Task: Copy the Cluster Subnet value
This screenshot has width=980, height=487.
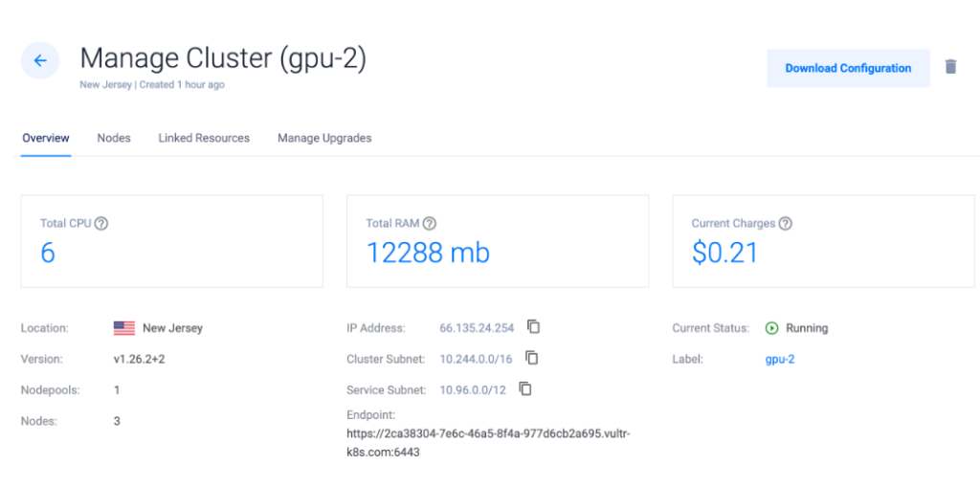Action: tap(531, 358)
